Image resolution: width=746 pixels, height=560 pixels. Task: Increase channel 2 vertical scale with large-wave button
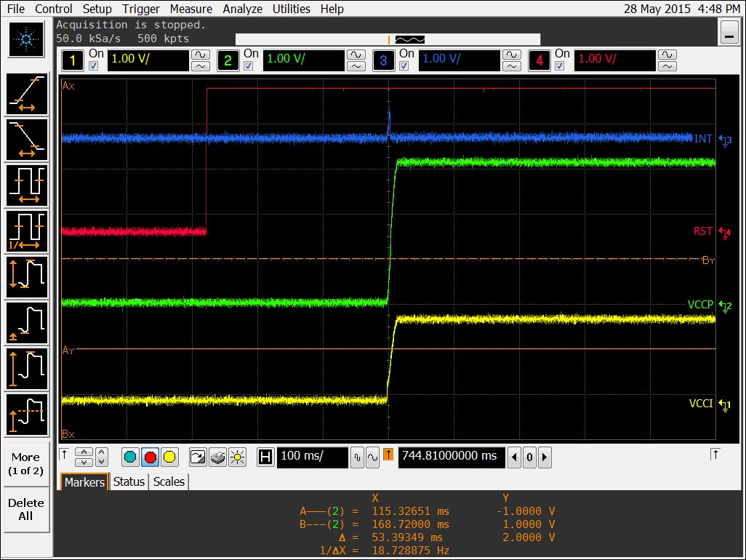(x=356, y=55)
